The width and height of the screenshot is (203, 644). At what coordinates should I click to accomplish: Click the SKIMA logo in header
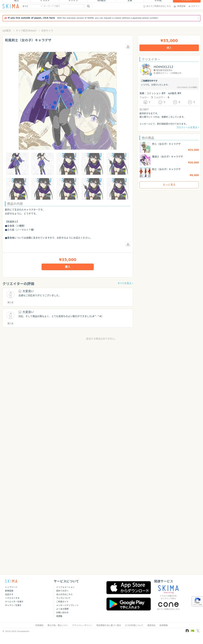pyautogui.click(x=11, y=6)
